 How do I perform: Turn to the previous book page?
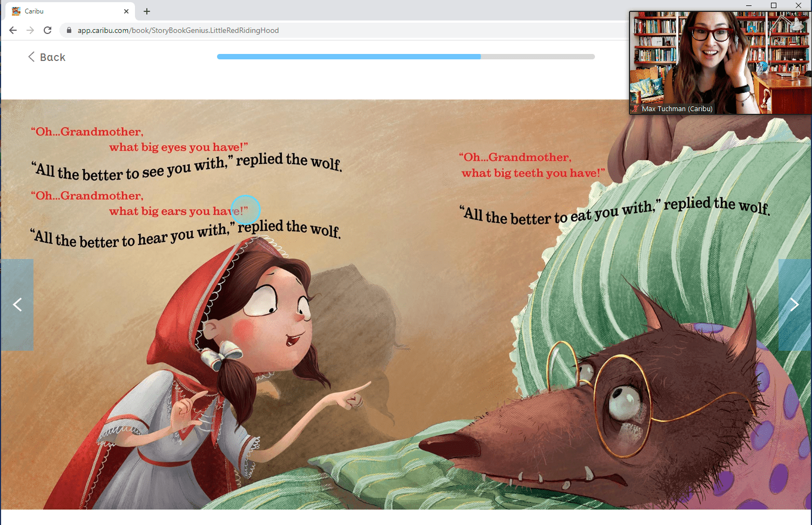point(17,305)
